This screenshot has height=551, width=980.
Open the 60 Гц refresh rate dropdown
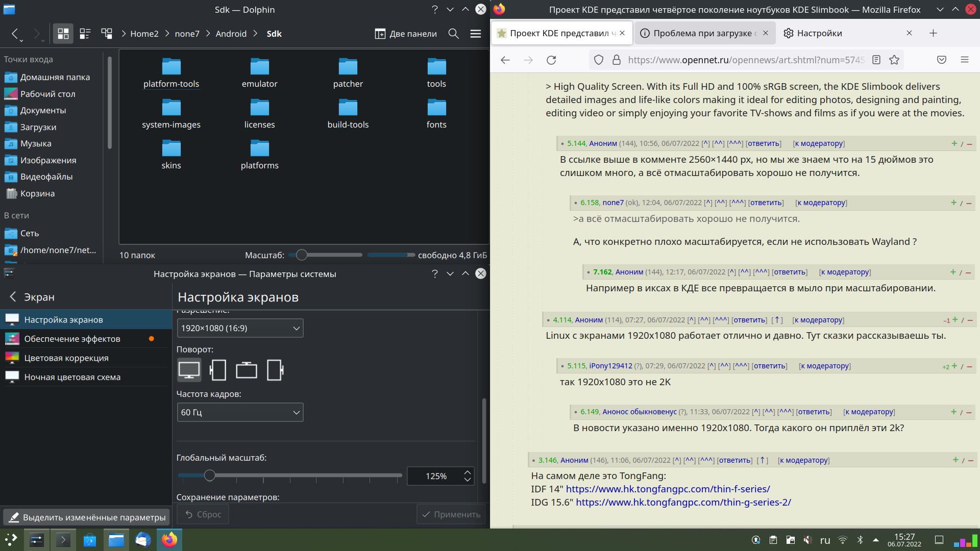tap(240, 412)
